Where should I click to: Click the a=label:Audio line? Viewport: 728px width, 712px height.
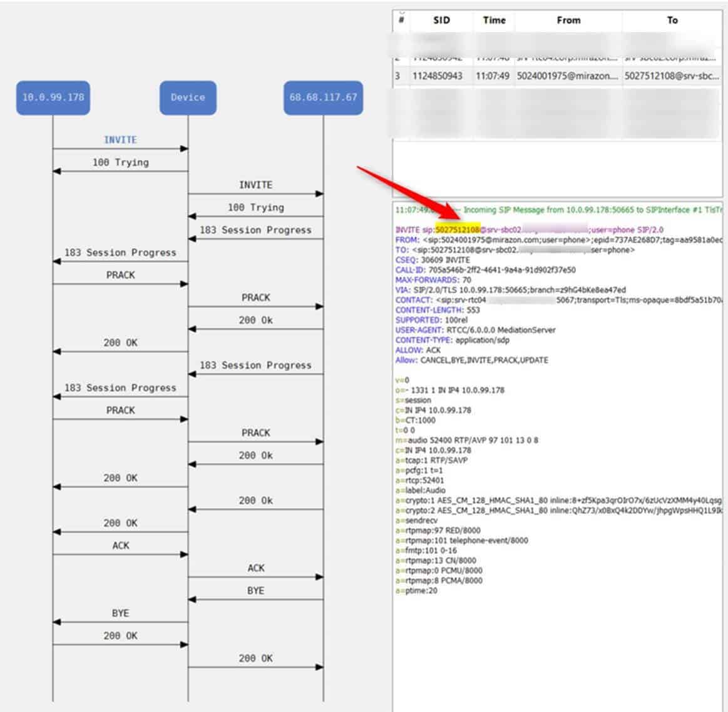point(420,490)
